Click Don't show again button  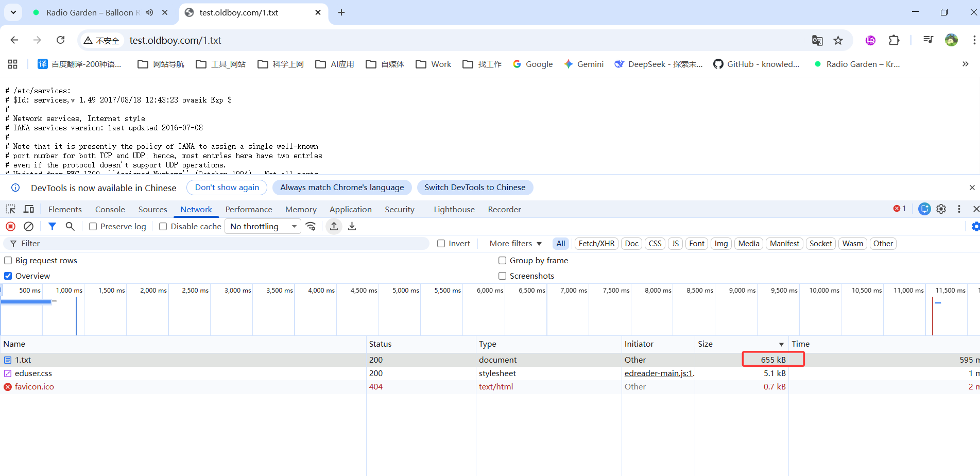[x=227, y=188]
